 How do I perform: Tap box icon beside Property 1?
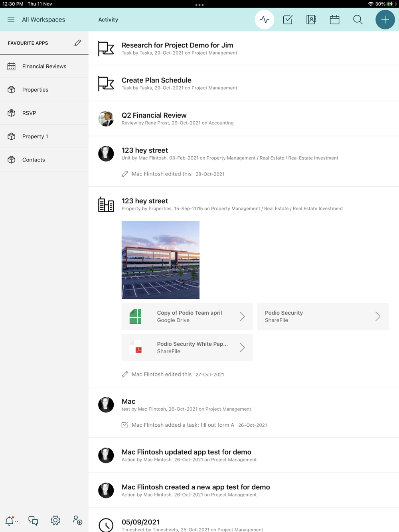pyautogui.click(x=12, y=136)
